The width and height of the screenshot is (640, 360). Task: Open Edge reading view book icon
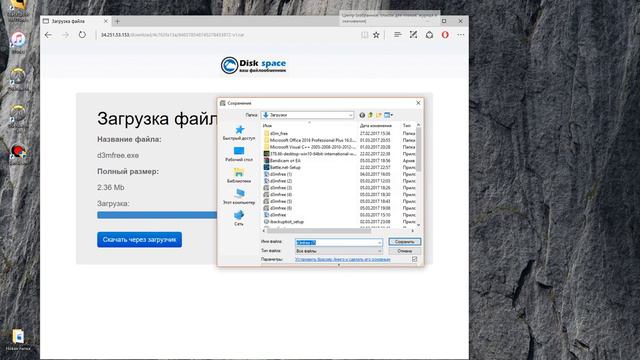364,35
